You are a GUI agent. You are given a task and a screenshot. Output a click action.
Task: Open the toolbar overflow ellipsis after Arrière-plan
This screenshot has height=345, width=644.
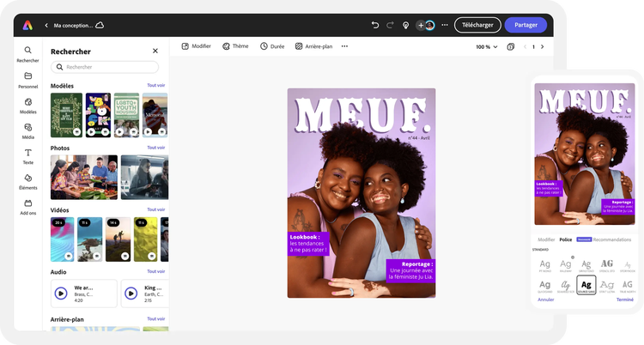click(x=344, y=46)
